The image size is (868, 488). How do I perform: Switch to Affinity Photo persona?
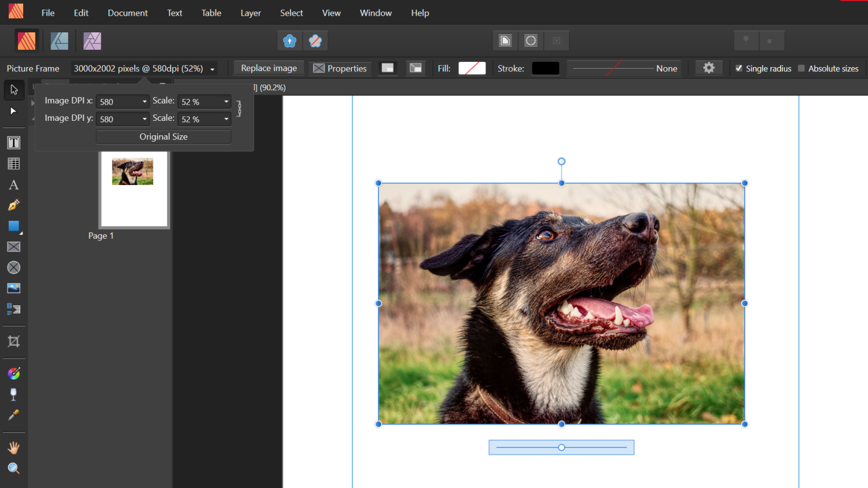pyautogui.click(x=92, y=40)
